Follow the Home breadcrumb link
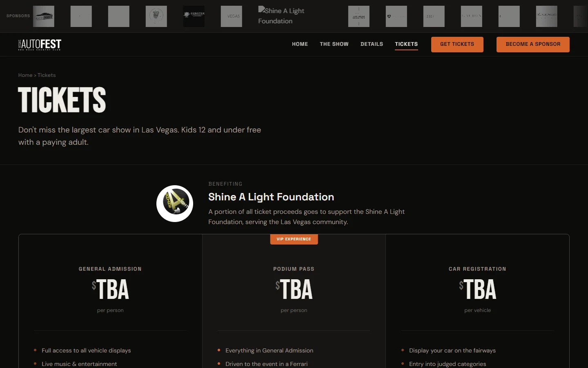The image size is (588, 368). [x=25, y=75]
